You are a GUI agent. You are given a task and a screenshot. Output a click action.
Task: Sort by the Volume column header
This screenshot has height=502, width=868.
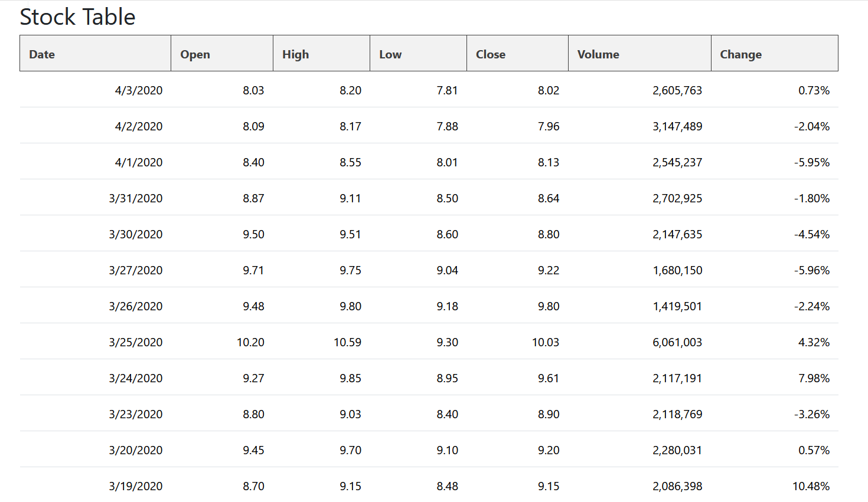tap(598, 54)
